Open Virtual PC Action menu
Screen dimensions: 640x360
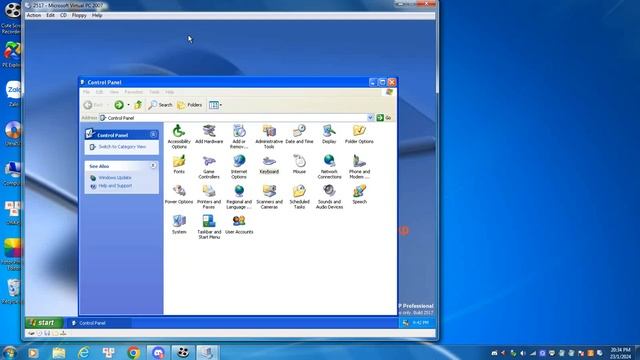34,16
